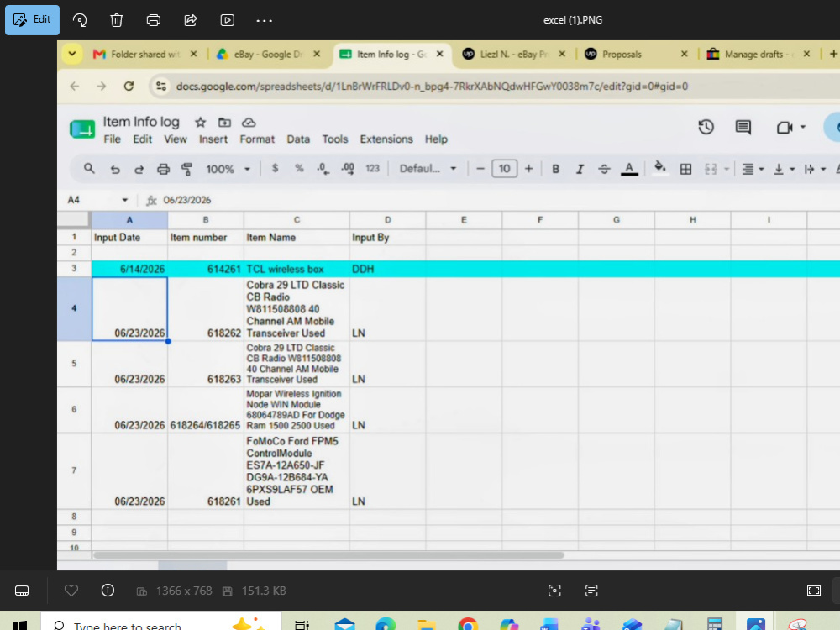Decrease decimal places button
Image resolution: width=840 pixels, height=630 pixels.
point(323,168)
